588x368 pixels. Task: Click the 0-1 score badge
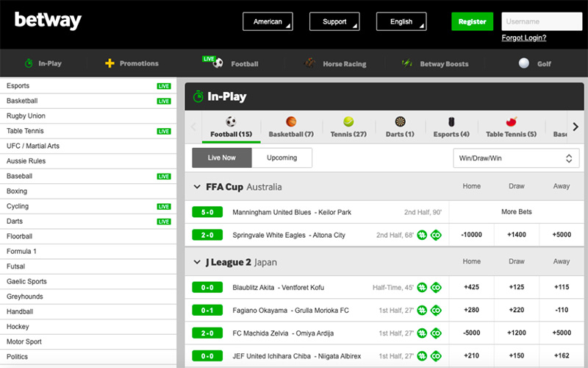click(x=207, y=310)
